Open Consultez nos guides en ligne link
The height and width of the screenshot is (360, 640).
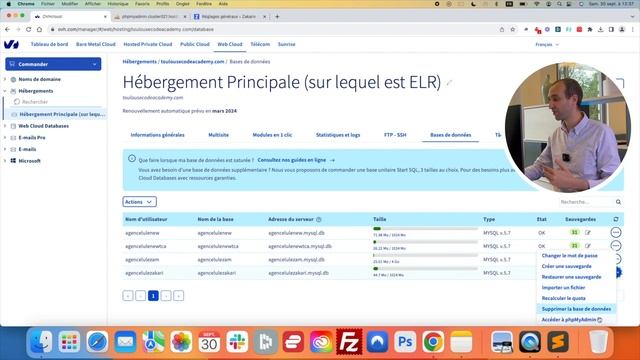pos(296,160)
